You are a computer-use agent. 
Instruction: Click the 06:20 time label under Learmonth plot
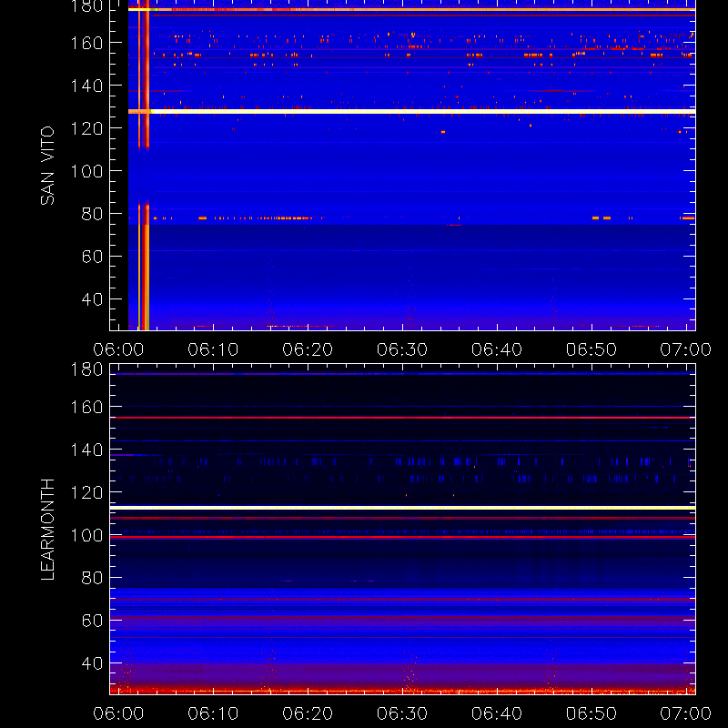pyautogui.click(x=308, y=713)
